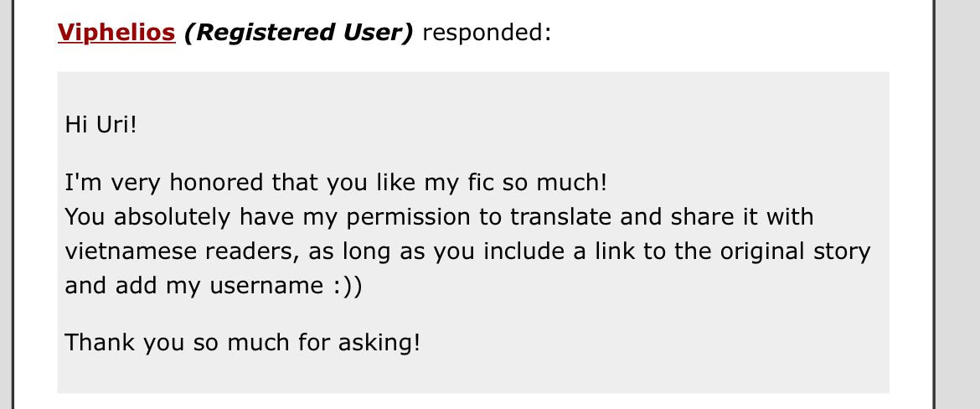The height and width of the screenshot is (409, 980).
Task: Click the word "translate" in the reply
Action: coord(560,216)
